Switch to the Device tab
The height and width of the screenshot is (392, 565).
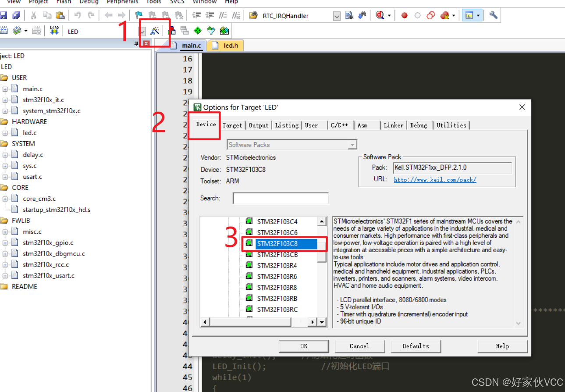pos(206,125)
